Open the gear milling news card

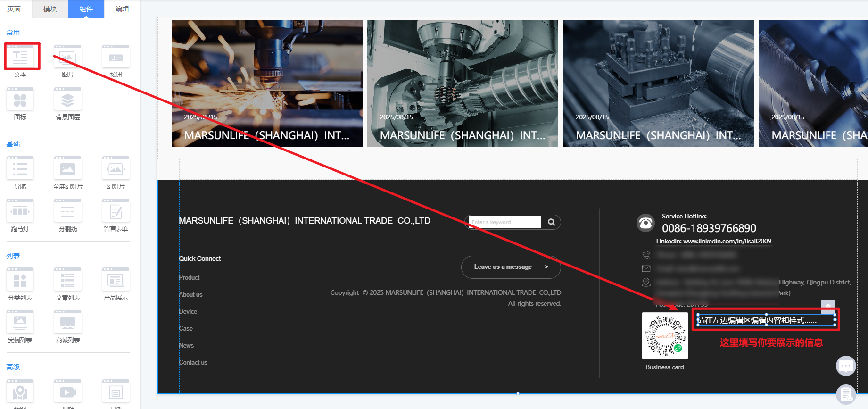point(463,83)
